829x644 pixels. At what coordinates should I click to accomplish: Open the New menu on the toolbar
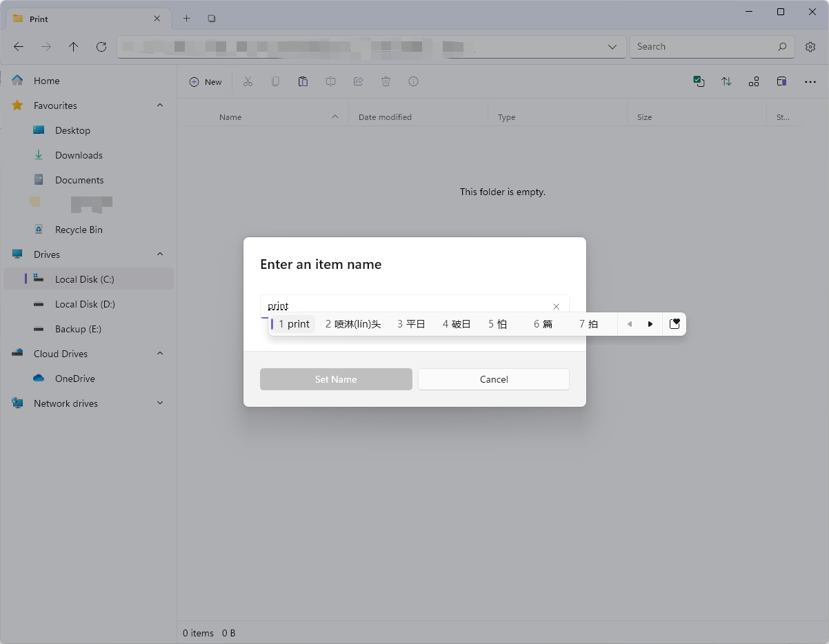206,81
